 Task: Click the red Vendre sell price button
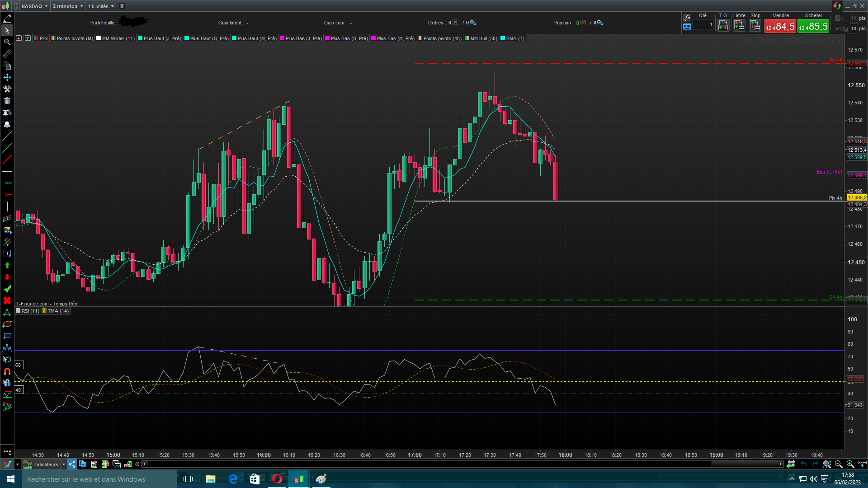780,26
